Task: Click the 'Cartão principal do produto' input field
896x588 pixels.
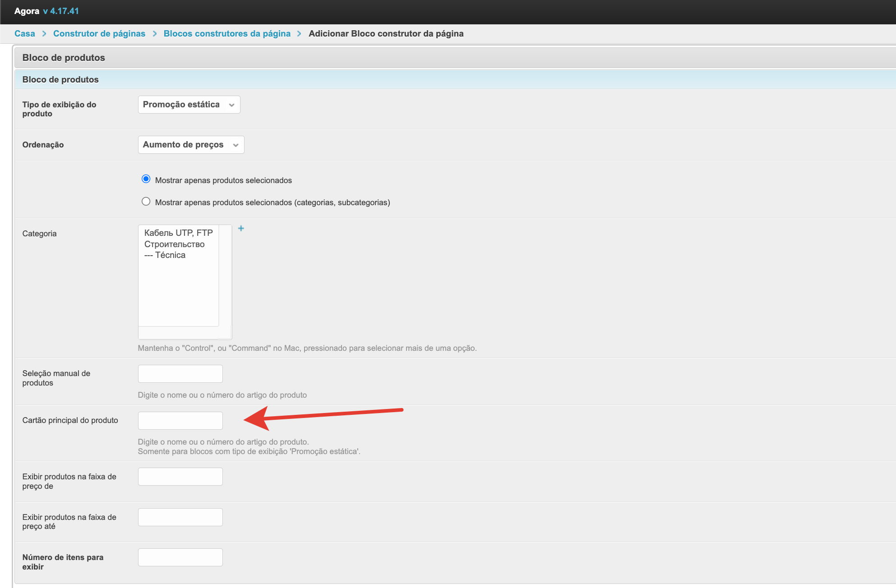Action: [180, 421]
